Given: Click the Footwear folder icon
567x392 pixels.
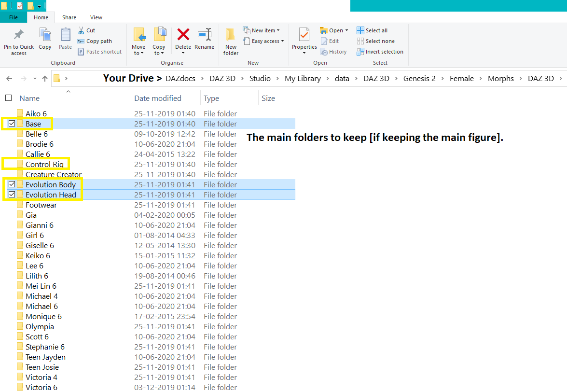Looking at the screenshot, I should [20, 205].
